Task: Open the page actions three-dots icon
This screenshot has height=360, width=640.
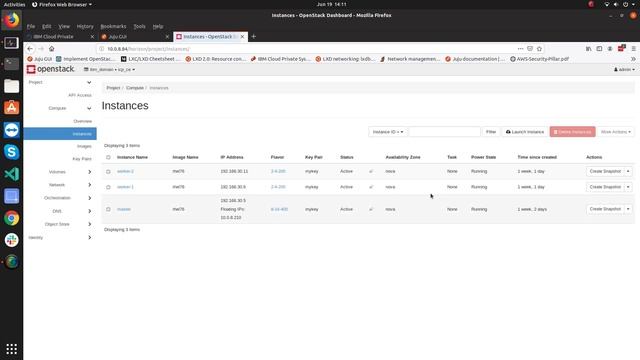Action: pyautogui.click(x=520, y=49)
